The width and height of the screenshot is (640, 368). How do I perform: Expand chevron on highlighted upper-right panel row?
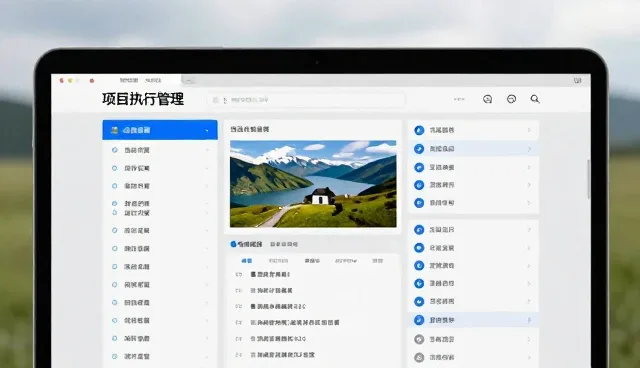point(529,149)
